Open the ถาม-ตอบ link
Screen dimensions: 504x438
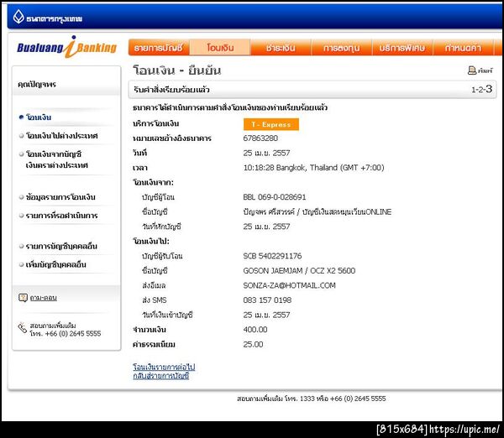pos(44,298)
